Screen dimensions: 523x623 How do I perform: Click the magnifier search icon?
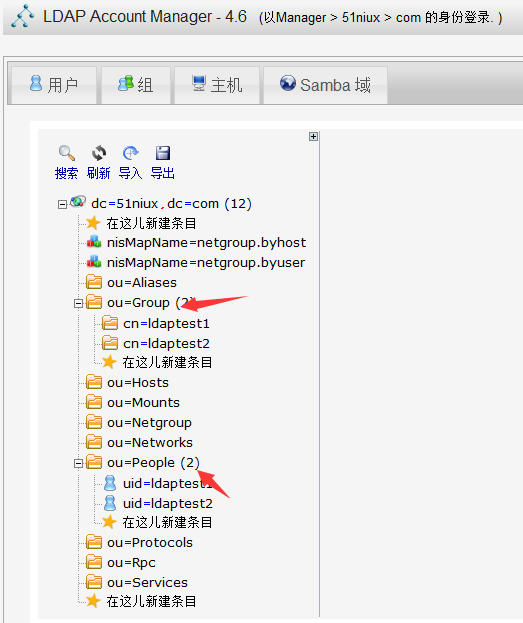click(66, 153)
